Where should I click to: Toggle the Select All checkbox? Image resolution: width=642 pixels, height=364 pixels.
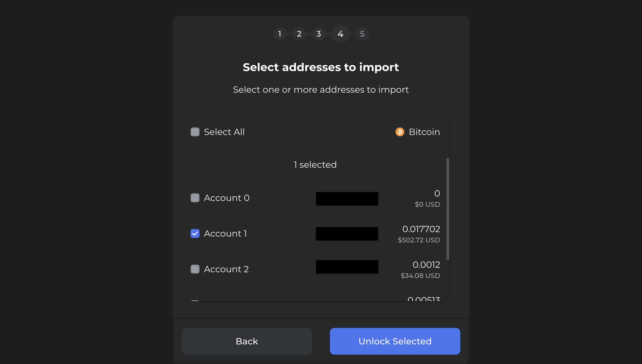[195, 132]
